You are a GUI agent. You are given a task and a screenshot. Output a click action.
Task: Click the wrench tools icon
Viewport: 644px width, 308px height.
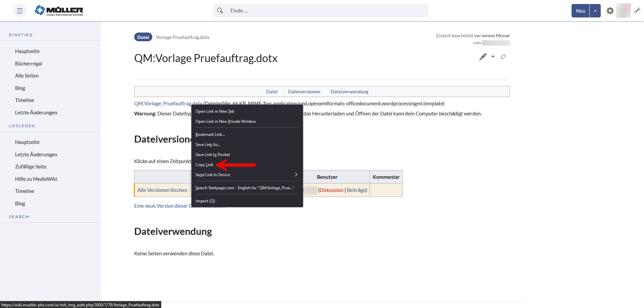(x=637, y=11)
